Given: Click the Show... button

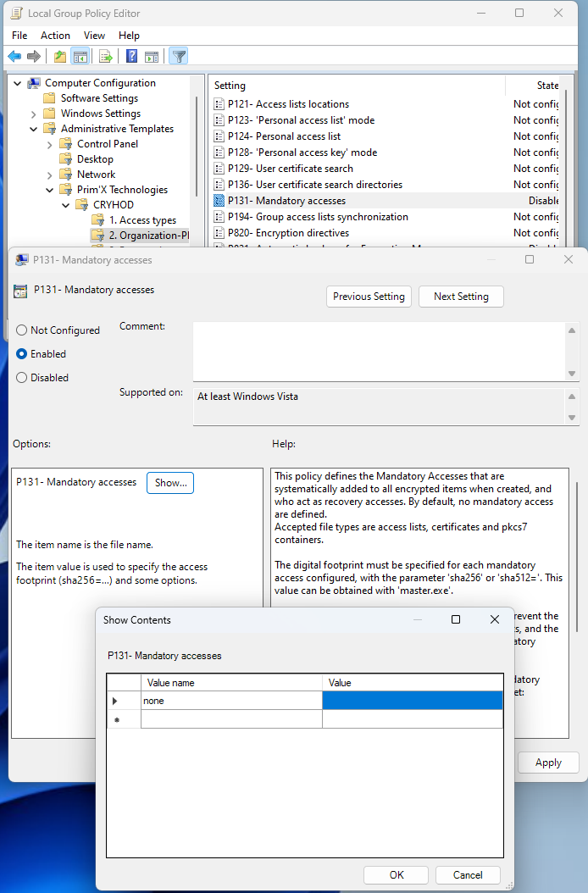Looking at the screenshot, I should (170, 482).
